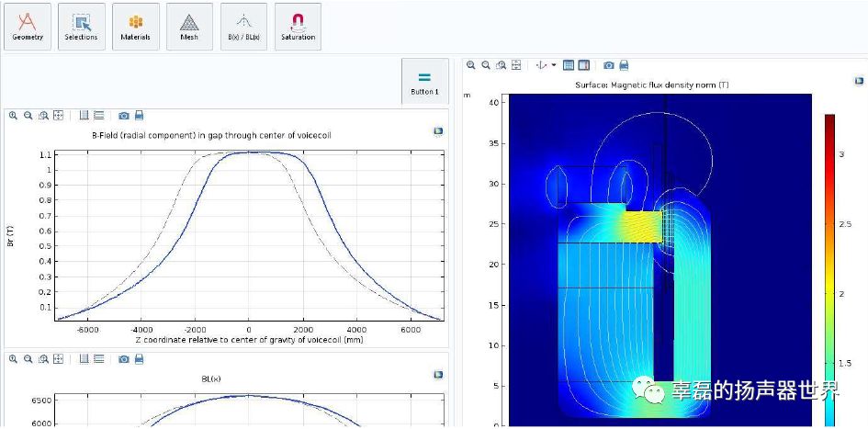
Task: Print the BL(x) plot
Action: tap(140, 358)
